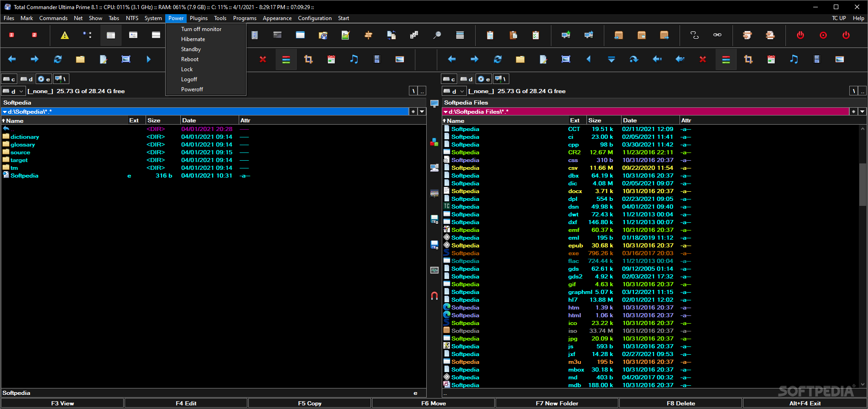Click the orange signpost toolbar icon

[x=368, y=35]
